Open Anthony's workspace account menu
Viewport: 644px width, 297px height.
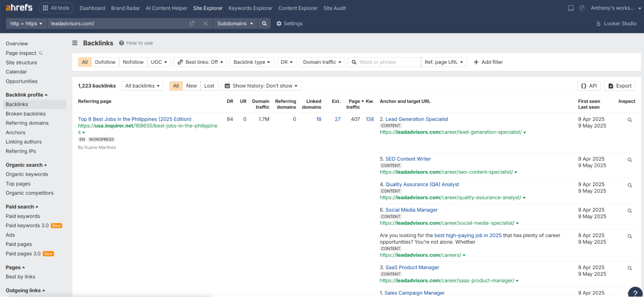616,8
